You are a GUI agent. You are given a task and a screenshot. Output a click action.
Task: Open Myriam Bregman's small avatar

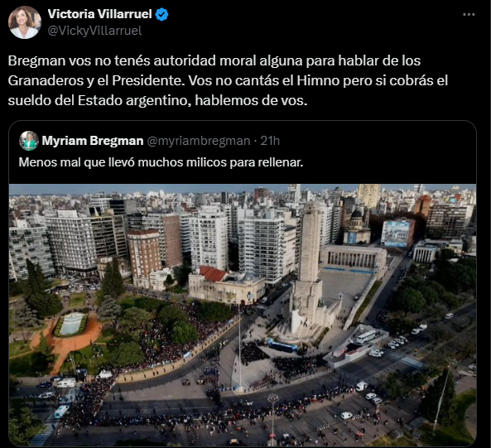point(29,141)
